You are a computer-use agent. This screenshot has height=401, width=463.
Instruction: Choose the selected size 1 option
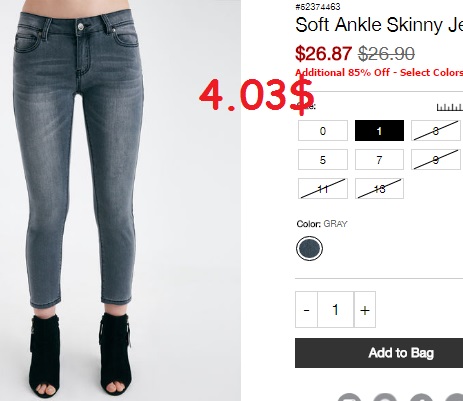pos(379,131)
